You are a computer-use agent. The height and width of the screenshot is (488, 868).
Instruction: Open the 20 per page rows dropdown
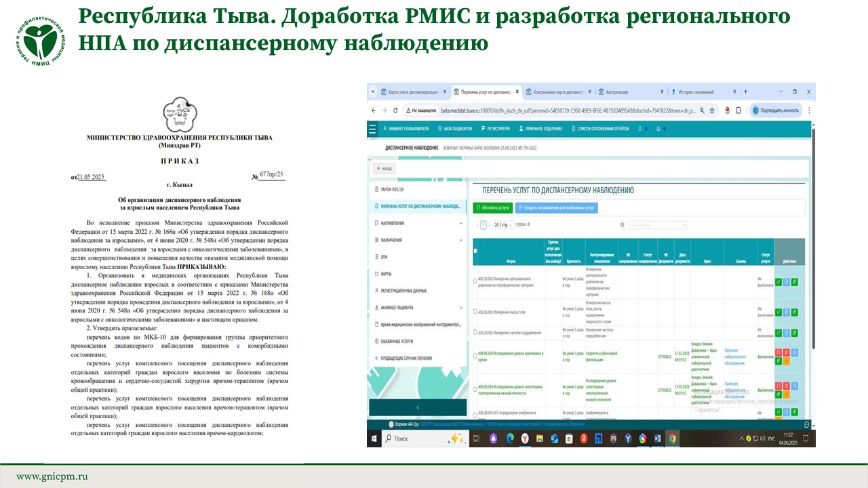click(x=502, y=224)
